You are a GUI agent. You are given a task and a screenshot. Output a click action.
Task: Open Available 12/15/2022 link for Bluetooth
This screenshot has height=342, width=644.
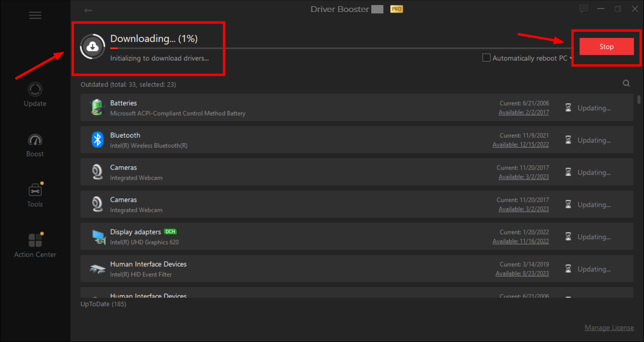point(521,145)
